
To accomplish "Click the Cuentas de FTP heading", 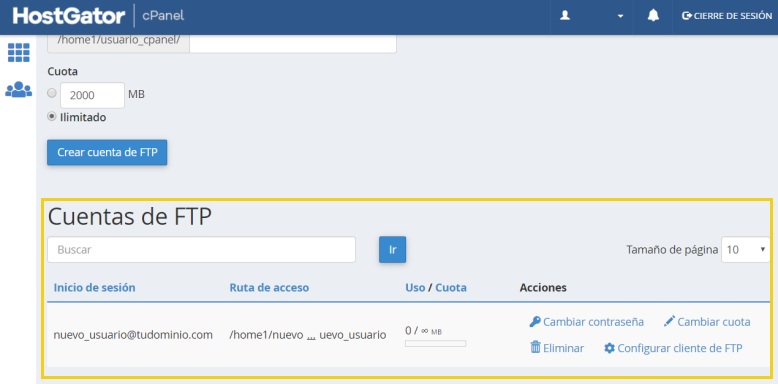I will (130, 216).
